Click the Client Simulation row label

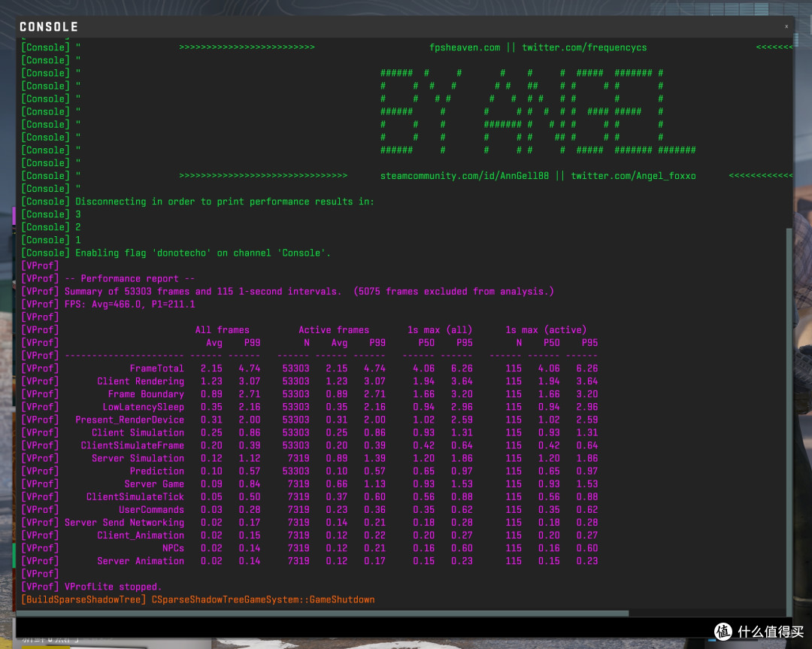pyautogui.click(x=138, y=432)
